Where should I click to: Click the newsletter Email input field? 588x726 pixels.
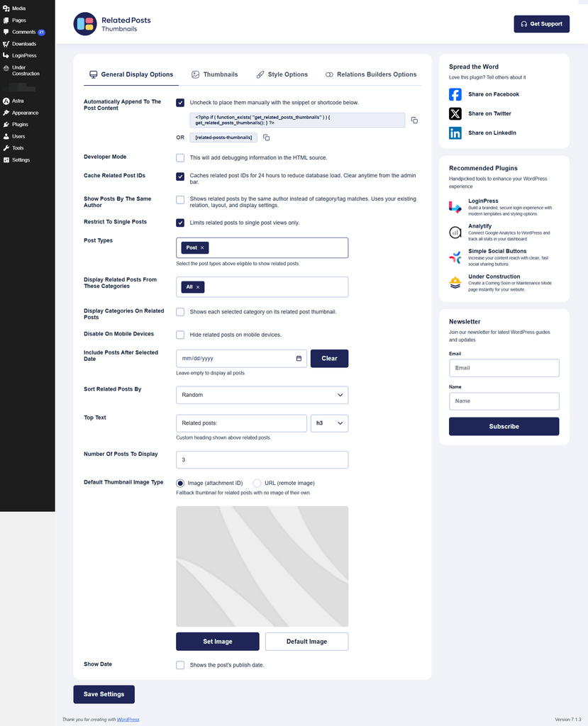pyautogui.click(x=504, y=368)
